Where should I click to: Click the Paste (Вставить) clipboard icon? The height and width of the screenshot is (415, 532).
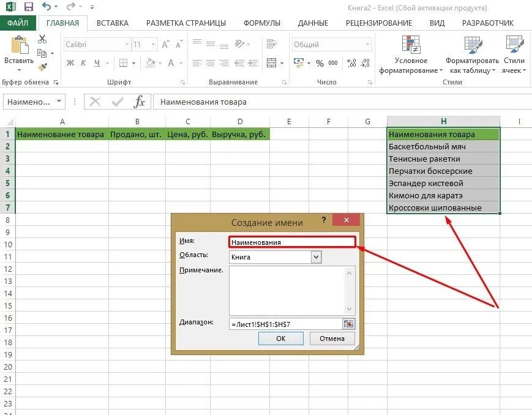[20, 45]
